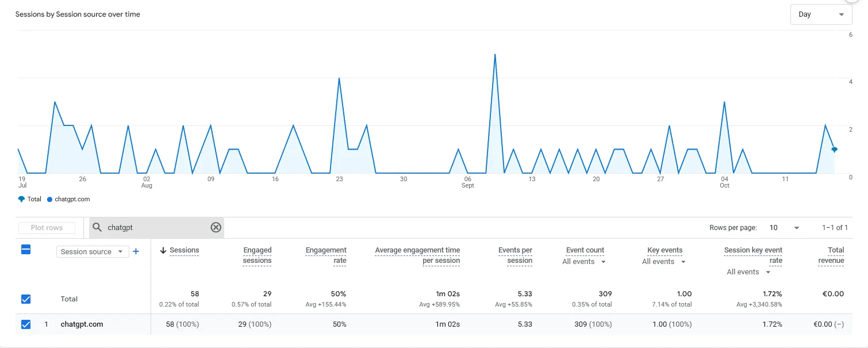Click the 06 Sept axis label

click(467, 182)
